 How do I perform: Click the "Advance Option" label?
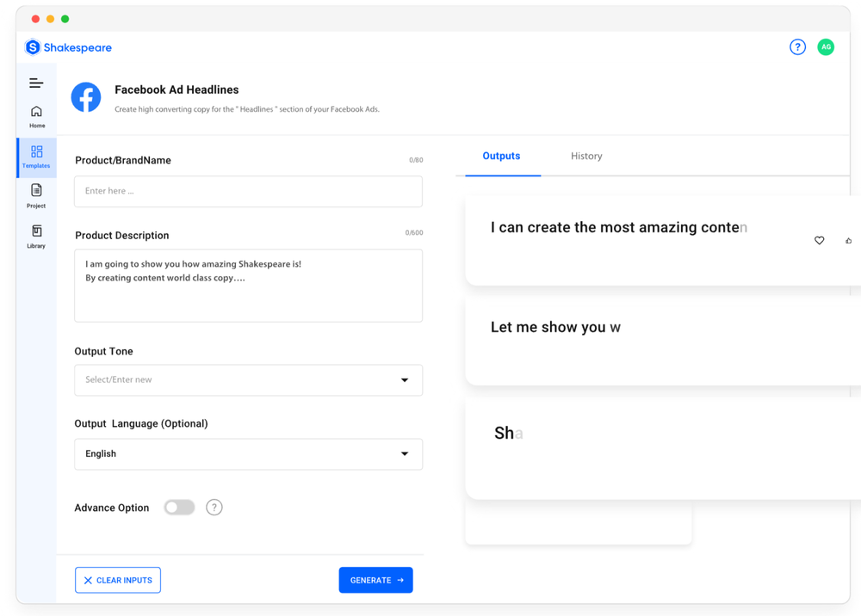(x=112, y=508)
